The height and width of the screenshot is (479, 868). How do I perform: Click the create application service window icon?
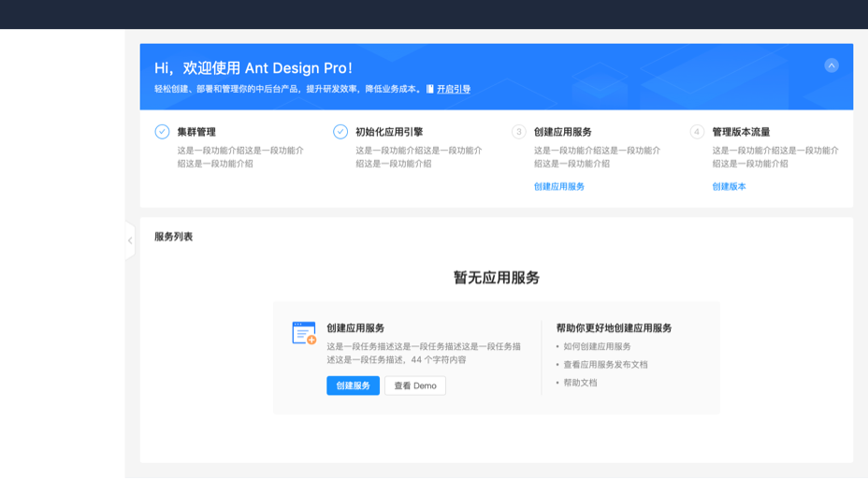pos(305,333)
